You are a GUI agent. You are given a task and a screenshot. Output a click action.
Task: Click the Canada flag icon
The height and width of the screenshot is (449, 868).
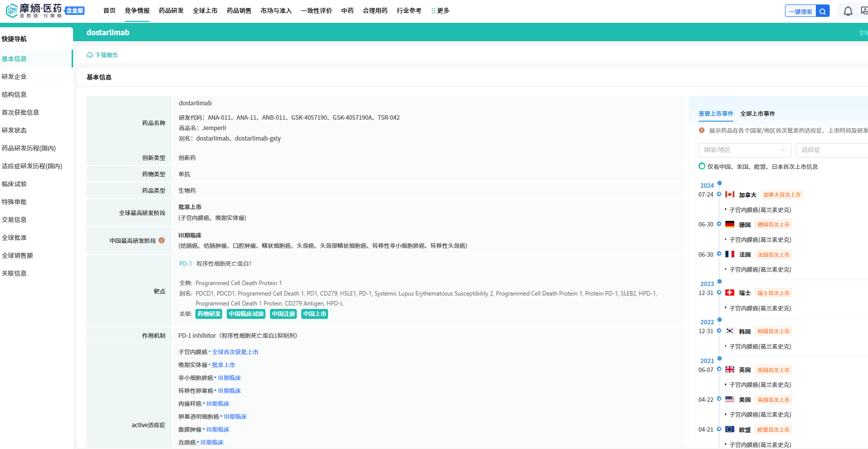point(730,194)
